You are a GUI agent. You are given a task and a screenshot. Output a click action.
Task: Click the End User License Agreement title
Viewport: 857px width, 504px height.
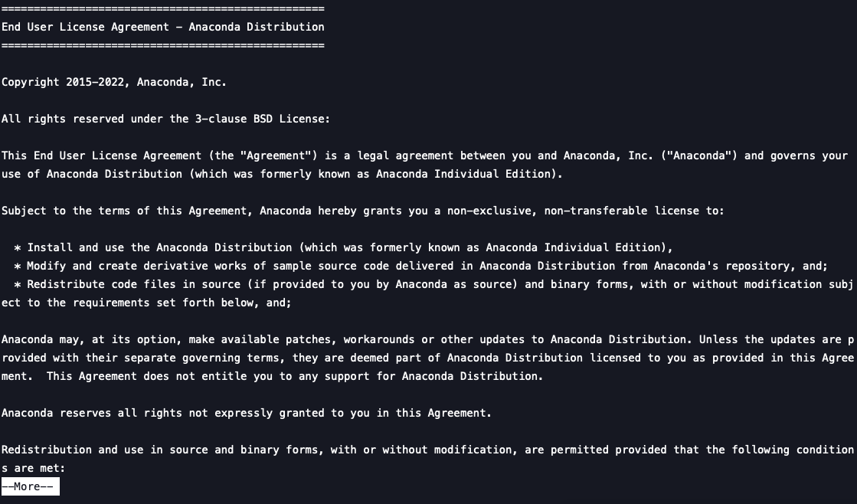click(x=162, y=27)
